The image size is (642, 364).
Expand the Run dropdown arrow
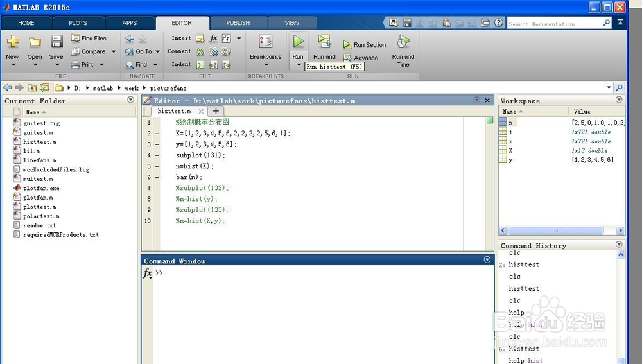point(299,65)
